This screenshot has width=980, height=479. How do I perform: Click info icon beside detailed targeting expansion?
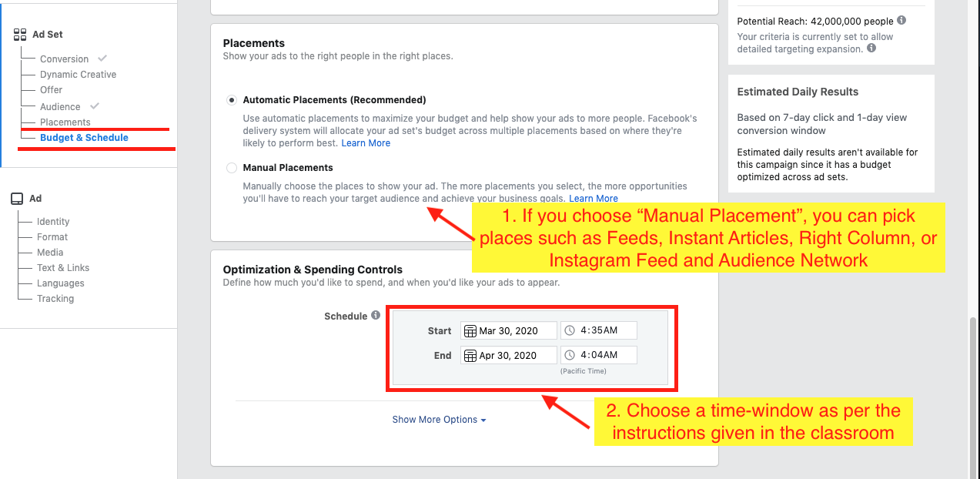[x=871, y=48]
